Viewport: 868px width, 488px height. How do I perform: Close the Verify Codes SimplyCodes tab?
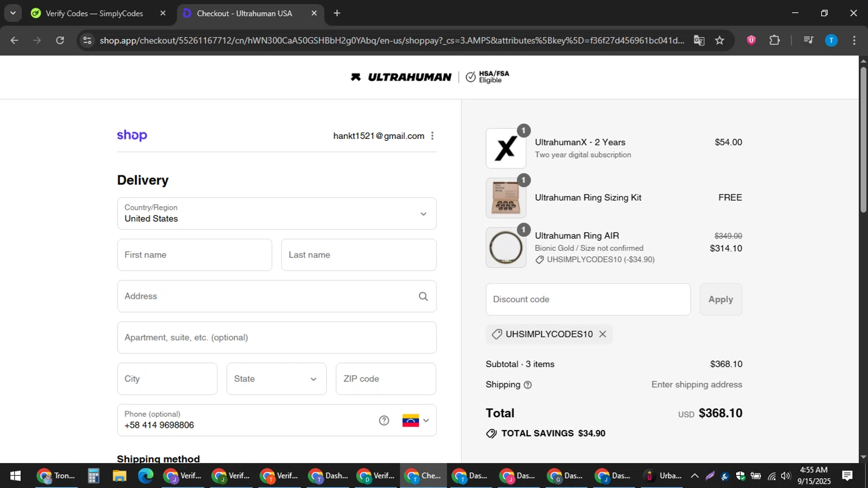[x=163, y=13]
